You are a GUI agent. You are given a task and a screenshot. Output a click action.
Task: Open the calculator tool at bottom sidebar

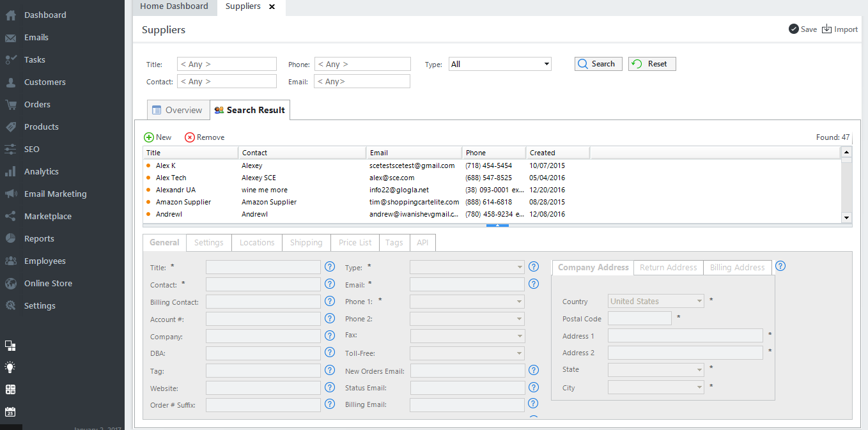pyautogui.click(x=10, y=389)
